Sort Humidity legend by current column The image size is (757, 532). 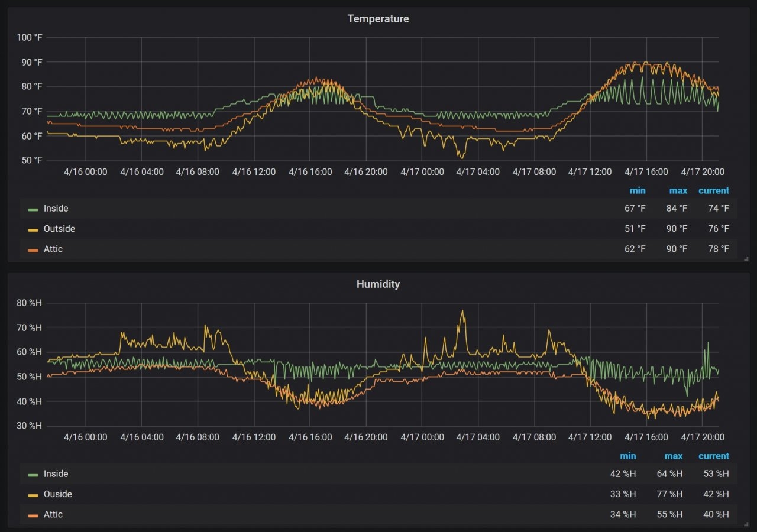(714, 456)
